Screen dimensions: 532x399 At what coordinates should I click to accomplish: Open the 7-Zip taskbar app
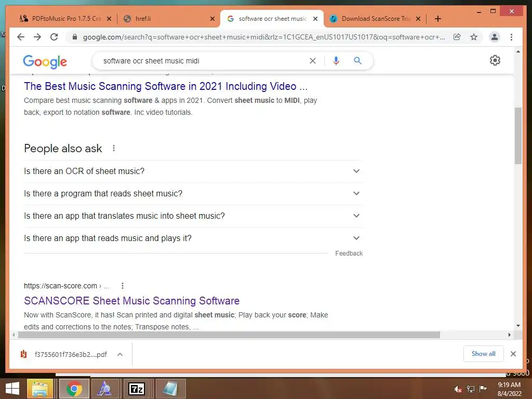click(137, 389)
